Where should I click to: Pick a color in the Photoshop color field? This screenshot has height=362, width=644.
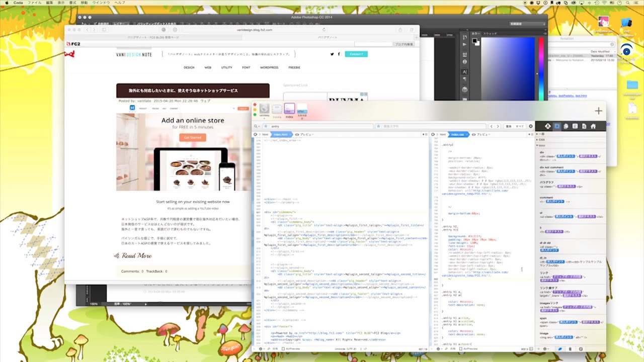point(508,69)
